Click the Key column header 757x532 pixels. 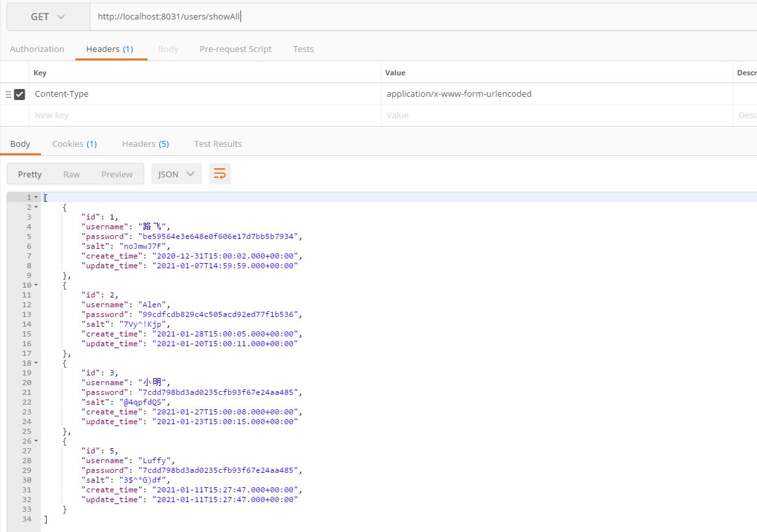[40, 73]
